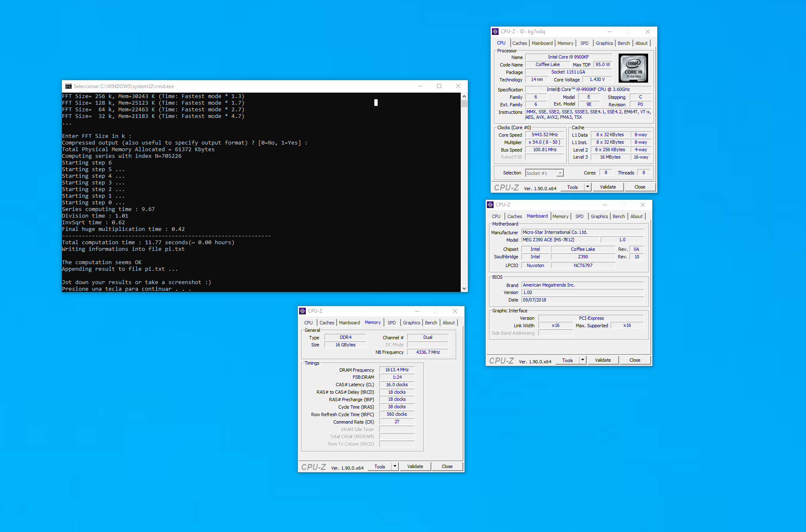
Task: Click CAS# Latency value 16.0 clocks
Action: [397, 385]
